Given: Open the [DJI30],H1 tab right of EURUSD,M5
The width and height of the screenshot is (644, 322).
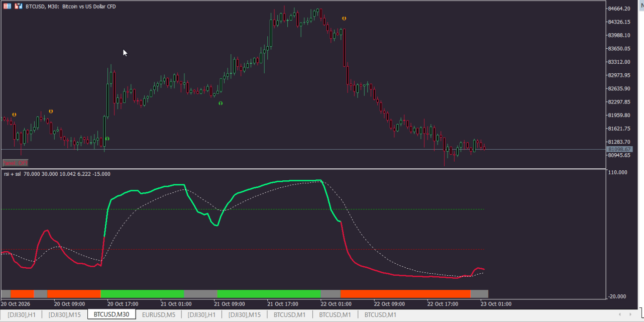Looking at the screenshot, I should (201, 314).
